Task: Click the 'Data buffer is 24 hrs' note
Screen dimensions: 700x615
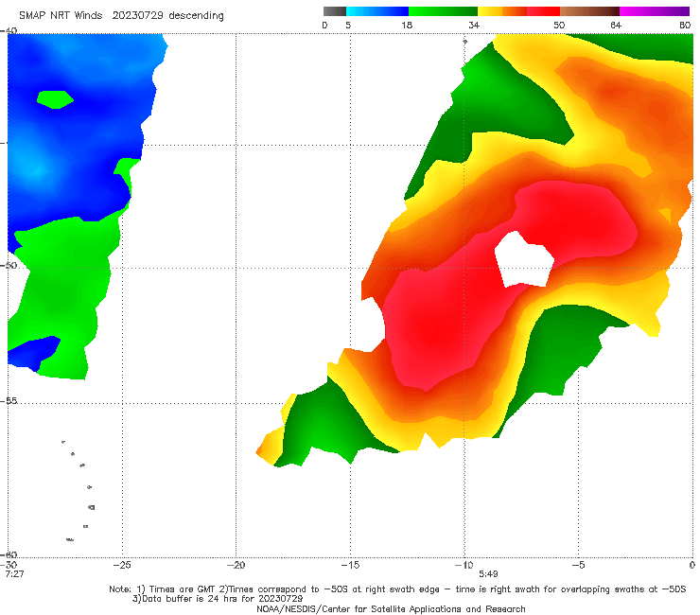Action: click(x=218, y=599)
